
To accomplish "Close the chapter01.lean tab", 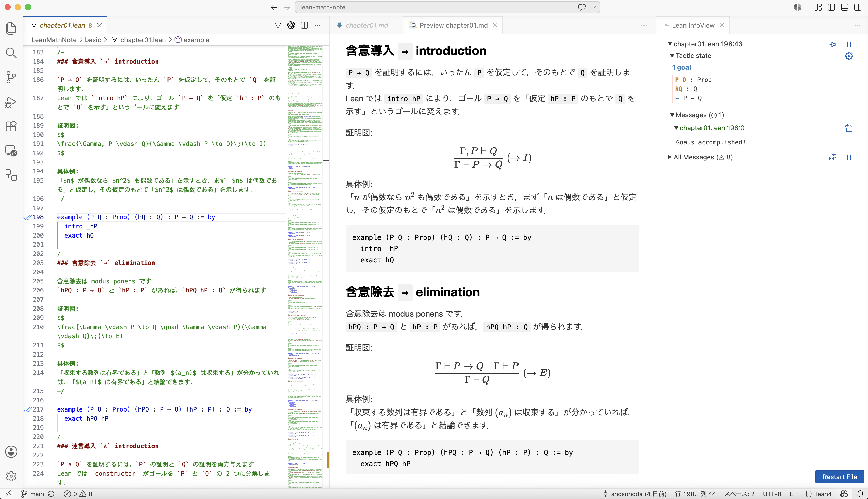I will [100, 25].
